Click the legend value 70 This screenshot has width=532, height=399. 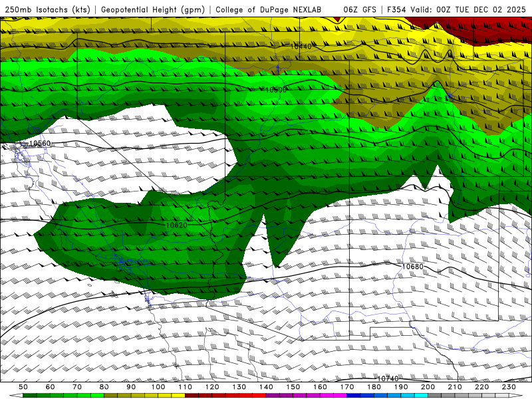point(77,387)
